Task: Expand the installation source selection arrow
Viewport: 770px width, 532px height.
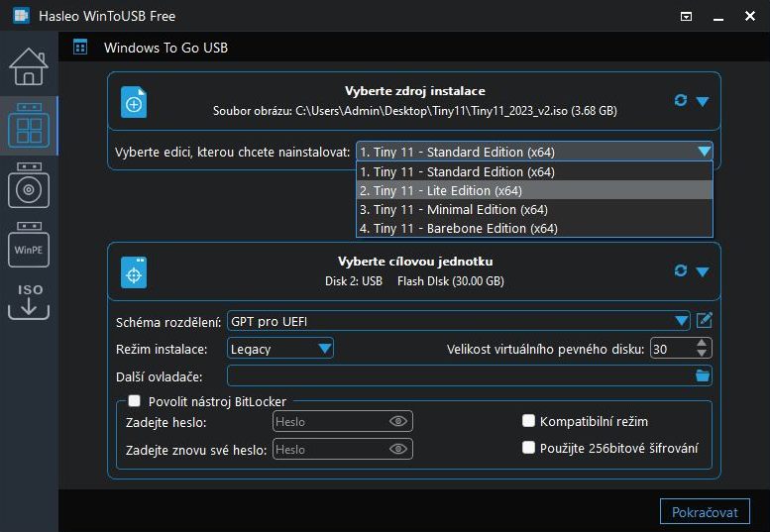Action: pos(703,101)
